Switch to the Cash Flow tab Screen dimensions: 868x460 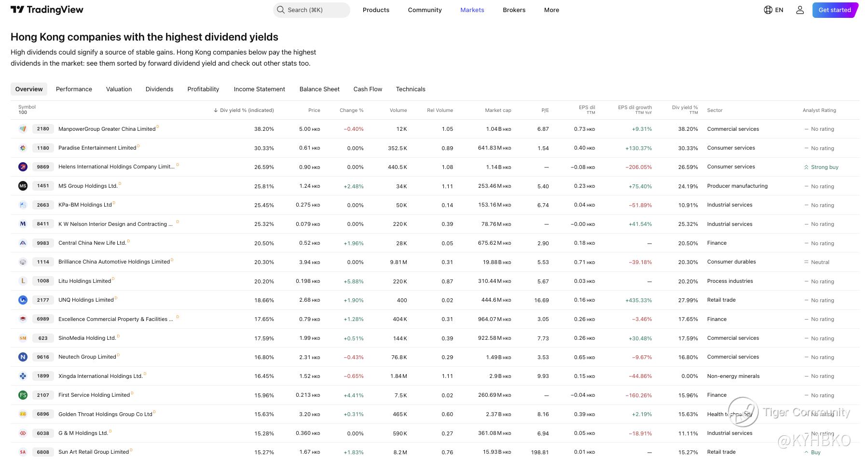(x=368, y=89)
